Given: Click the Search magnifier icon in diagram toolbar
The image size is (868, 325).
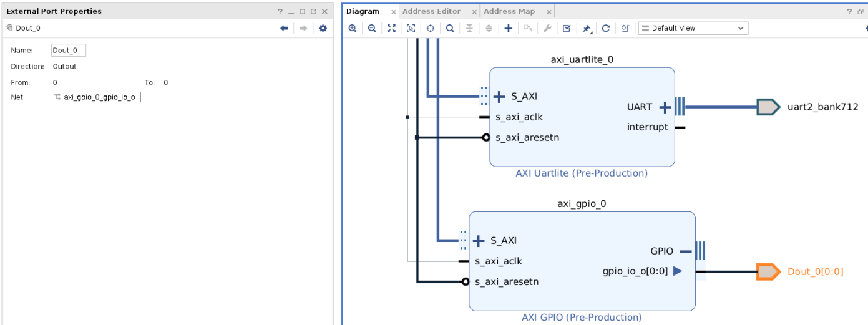Looking at the screenshot, I should coord(450,28).
